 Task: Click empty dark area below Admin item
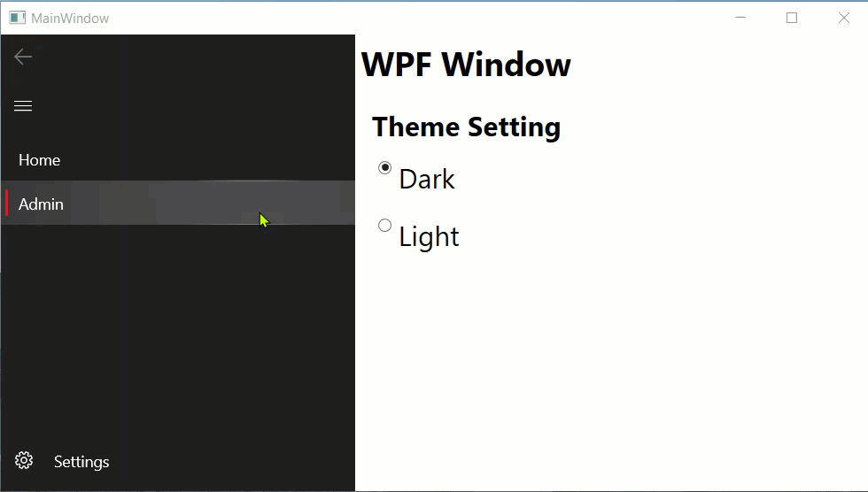(177, 332)
